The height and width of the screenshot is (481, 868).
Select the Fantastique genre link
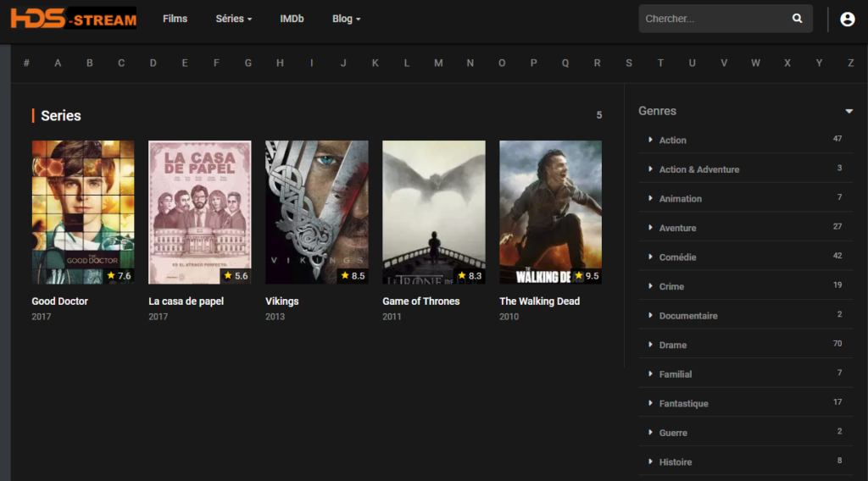pyautogui.click(x=684, y=404)
